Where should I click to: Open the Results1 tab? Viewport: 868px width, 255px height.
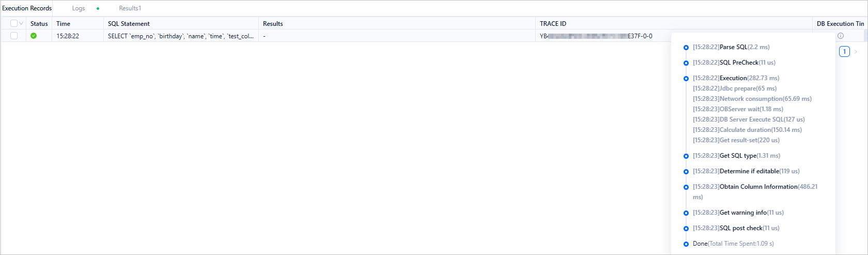tap(130, 8)
